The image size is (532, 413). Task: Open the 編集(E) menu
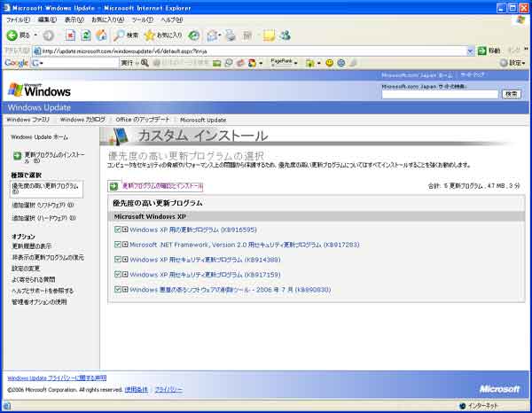[x=47, y=20]
